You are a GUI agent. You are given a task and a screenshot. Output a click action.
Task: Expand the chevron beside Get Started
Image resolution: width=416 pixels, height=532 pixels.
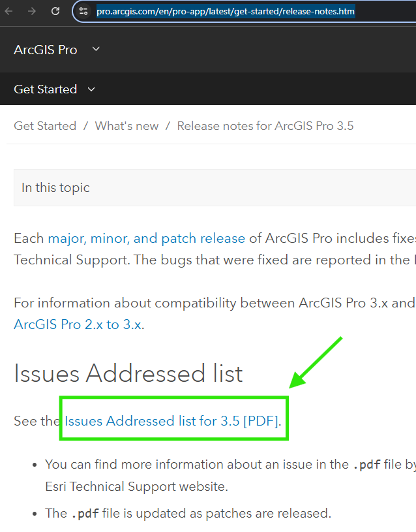click(x=91, y=89)
